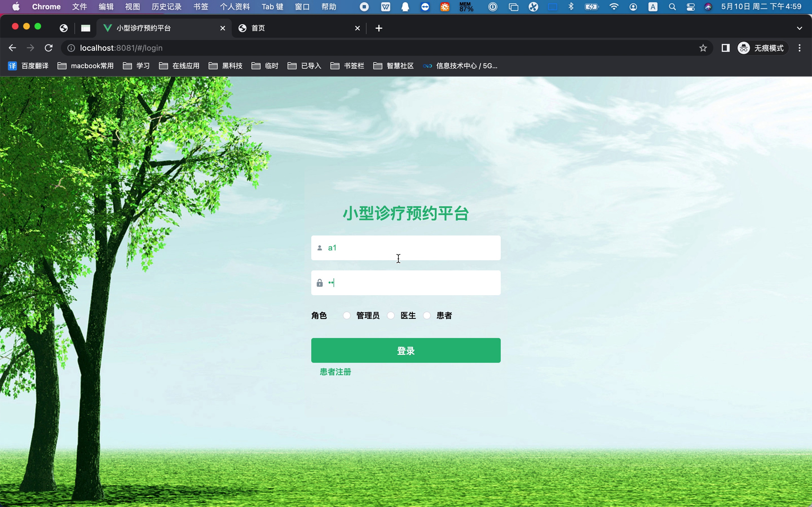Click the green 登录 button
This screenshot has width=812, height=507.
pyautogui.click(x=406, y=350)
